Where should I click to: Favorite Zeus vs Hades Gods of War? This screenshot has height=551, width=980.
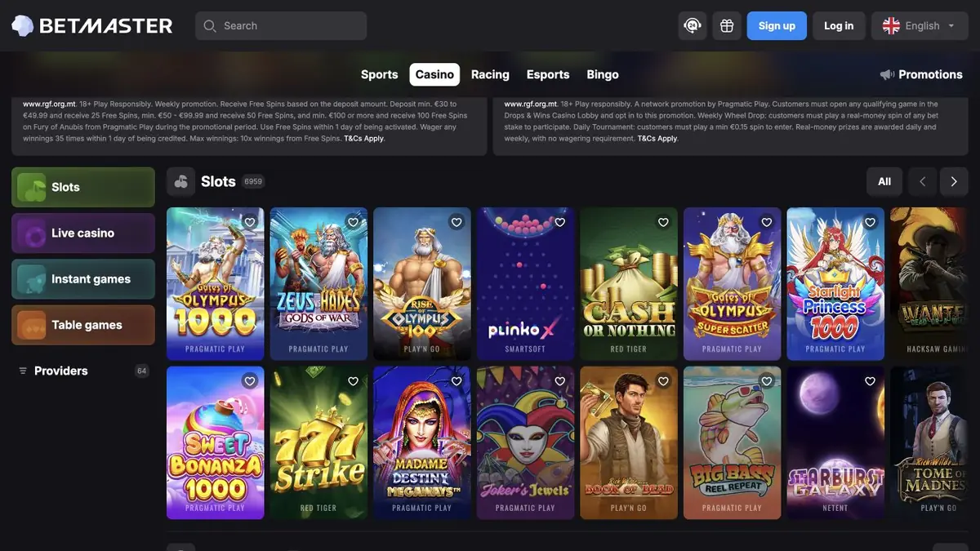pos(353,222)
